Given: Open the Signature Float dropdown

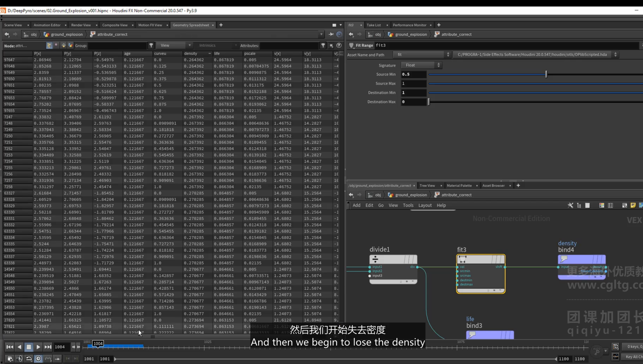Looking at the screenshot, I should [x=421, y=65].
